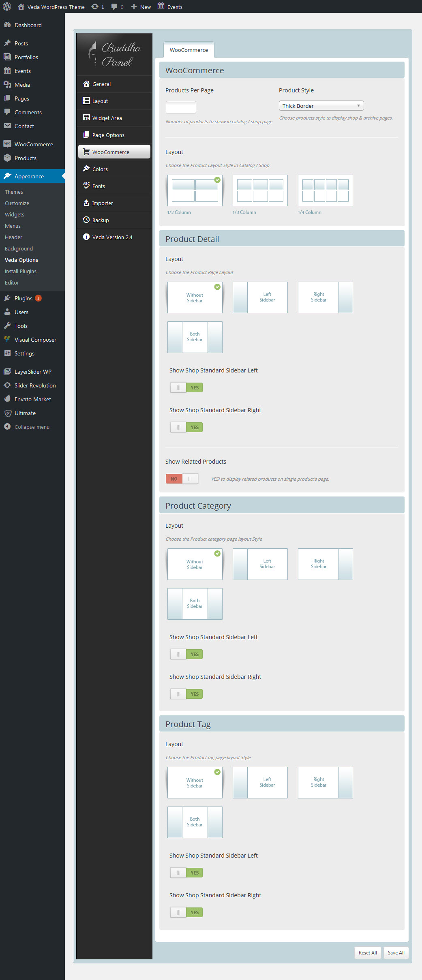Screen dimensions: 422x980
Task: Click the Posts pushpin icon
Action: (x=7, y=43)
